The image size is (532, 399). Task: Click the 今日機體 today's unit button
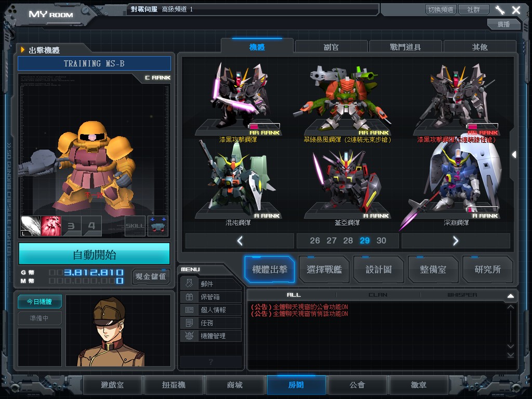click(39, 302)
